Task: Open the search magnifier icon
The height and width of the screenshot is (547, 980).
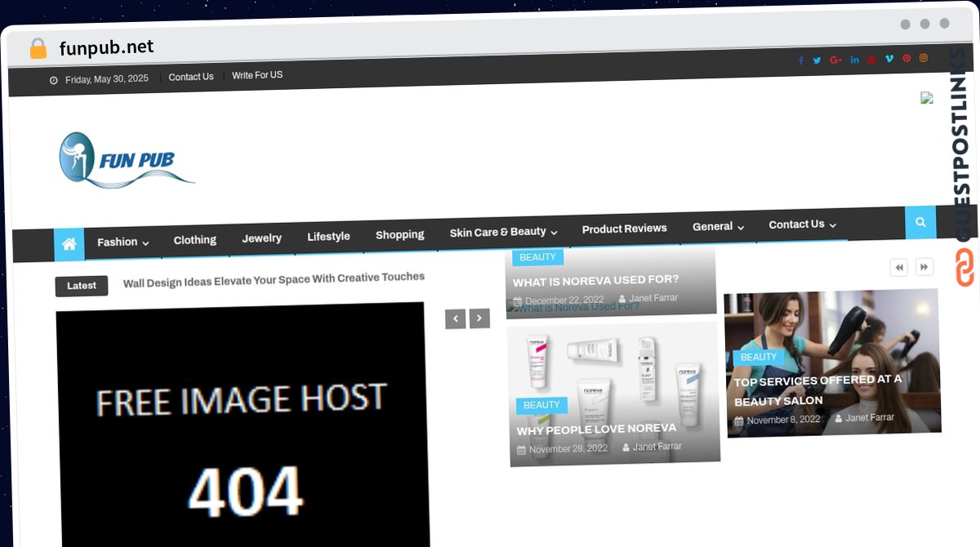Action: (920, 222)
